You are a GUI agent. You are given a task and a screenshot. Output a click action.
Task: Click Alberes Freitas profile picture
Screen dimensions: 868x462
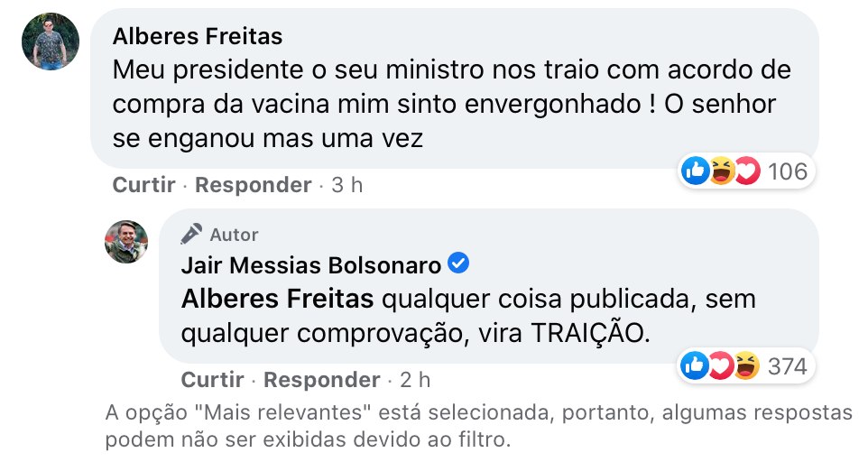[x=51, y=42]
